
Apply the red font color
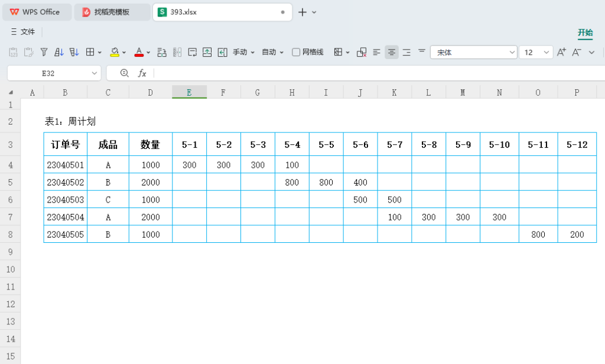pyautogui.click(x=139, y=52)
